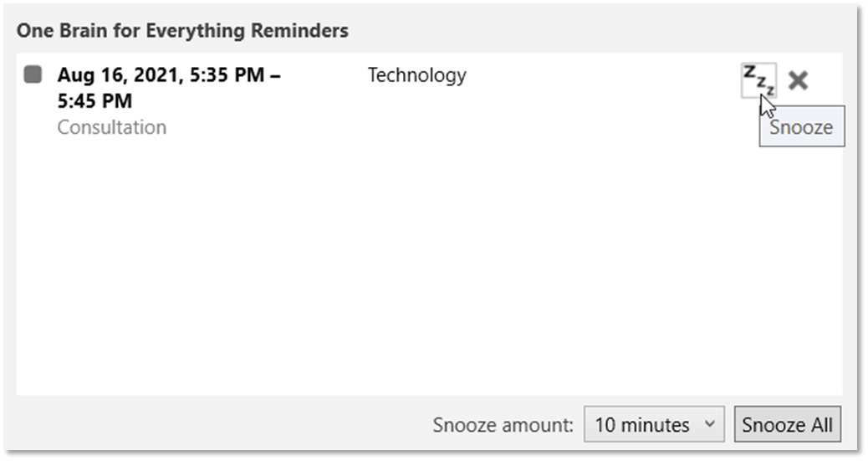Select the Aug 16, 2021 reminder date

click(117, 75)
